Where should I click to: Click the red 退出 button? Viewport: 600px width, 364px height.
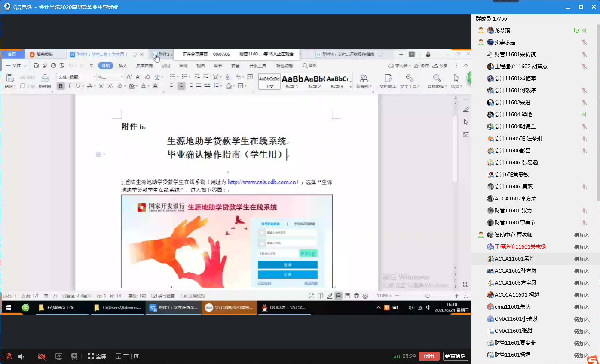tap(429, 356)
